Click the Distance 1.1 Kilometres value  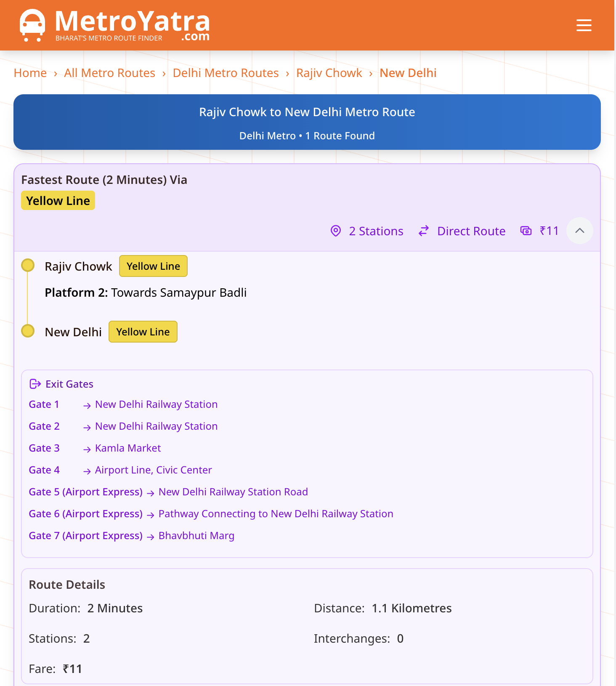pyautogui.click(x=412, y=608)
